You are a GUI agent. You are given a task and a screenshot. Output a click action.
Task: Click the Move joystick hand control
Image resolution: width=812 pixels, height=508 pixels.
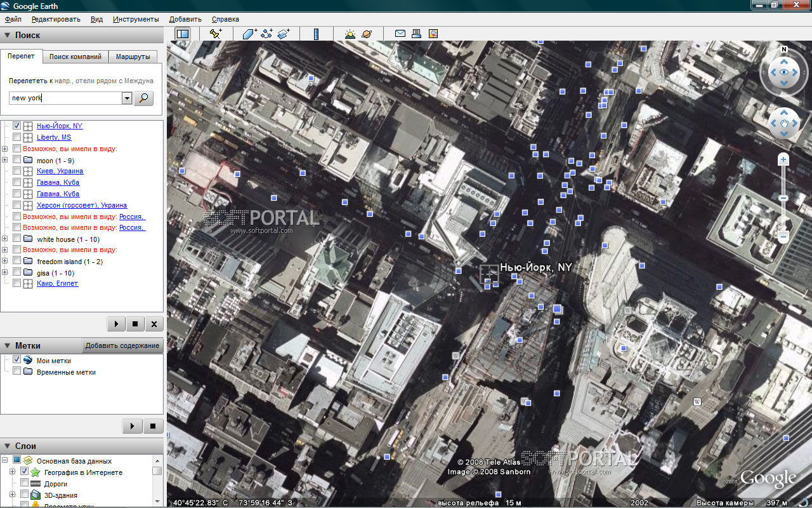coord(785,123)
